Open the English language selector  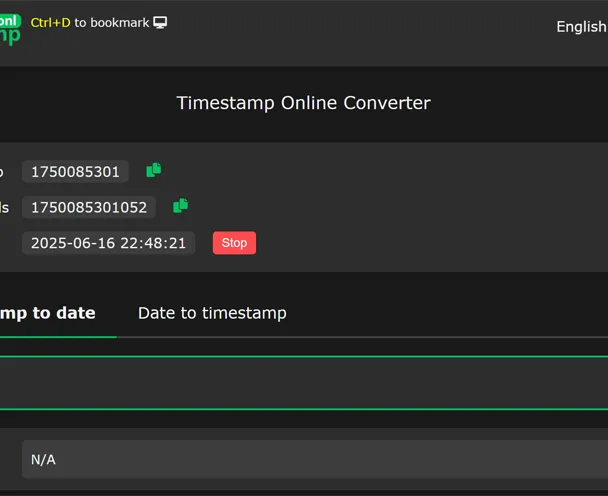pos(582,27)
